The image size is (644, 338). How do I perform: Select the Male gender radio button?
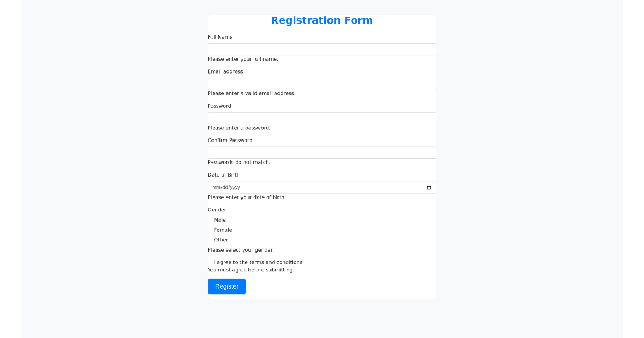pyautogui.click(x=210, y=219)
